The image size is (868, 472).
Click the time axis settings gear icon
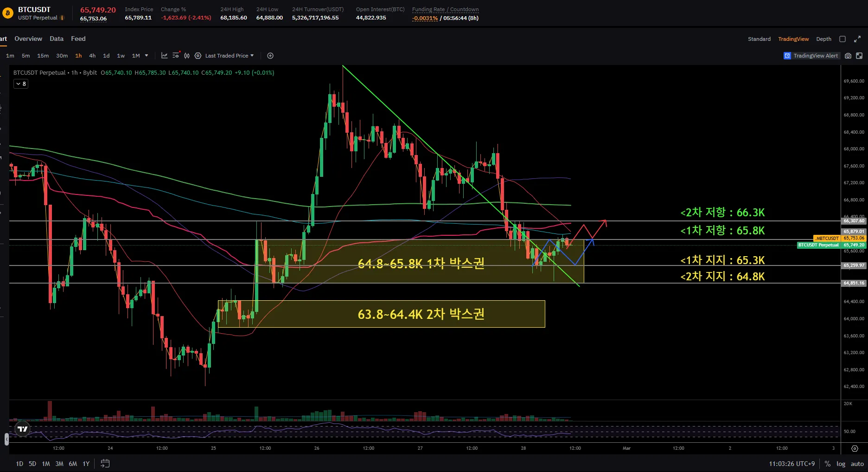pos(855,448)
